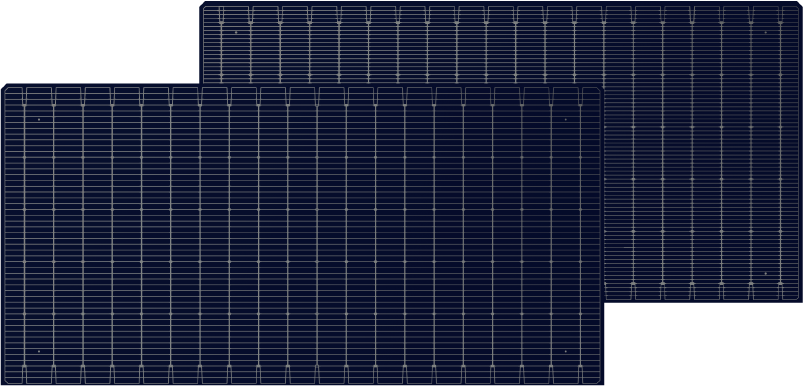Click the front cell's chamfered bottom-left corner
This screenshot has height=386, width=803.
[4, 382]
